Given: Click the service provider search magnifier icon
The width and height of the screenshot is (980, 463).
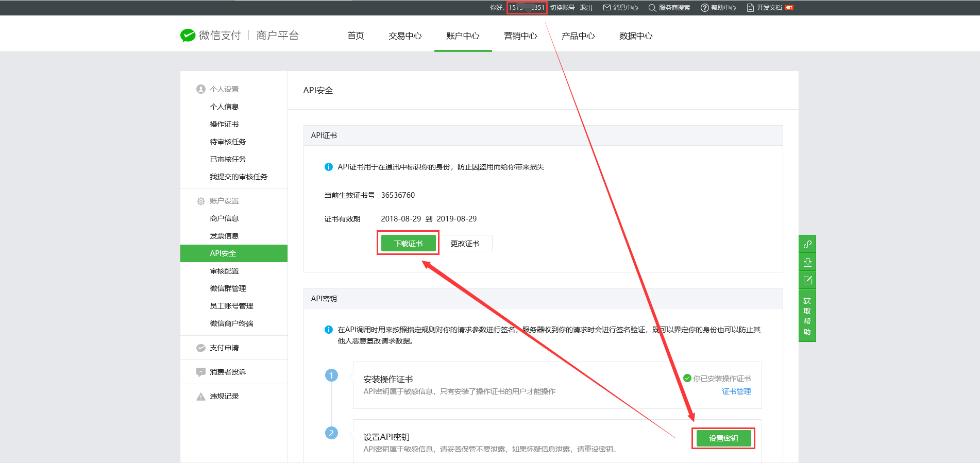Looking at the screenshot, I should tap(652, 8).
